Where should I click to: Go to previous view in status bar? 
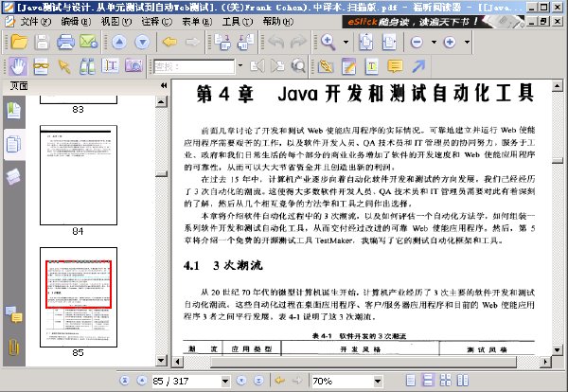point(279,381)
